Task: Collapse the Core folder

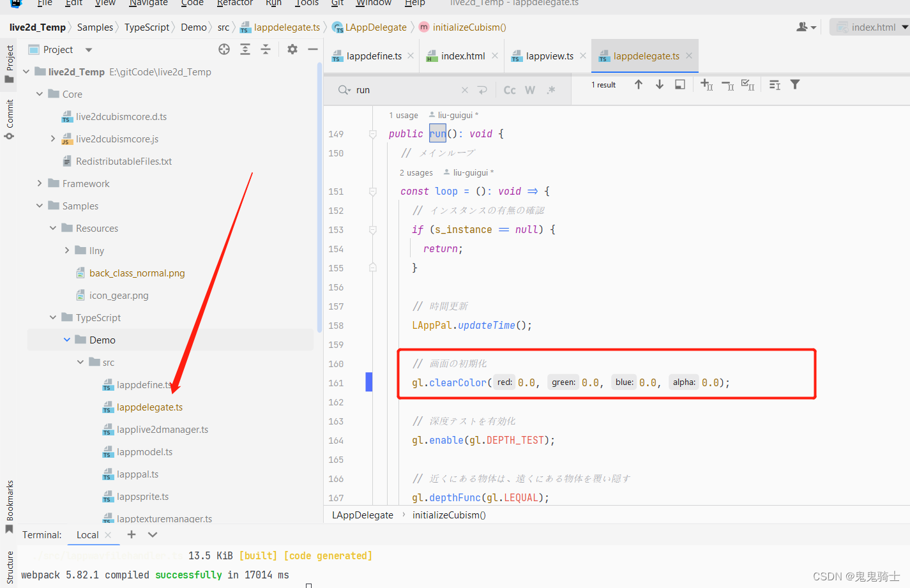Action: (40, 94)
